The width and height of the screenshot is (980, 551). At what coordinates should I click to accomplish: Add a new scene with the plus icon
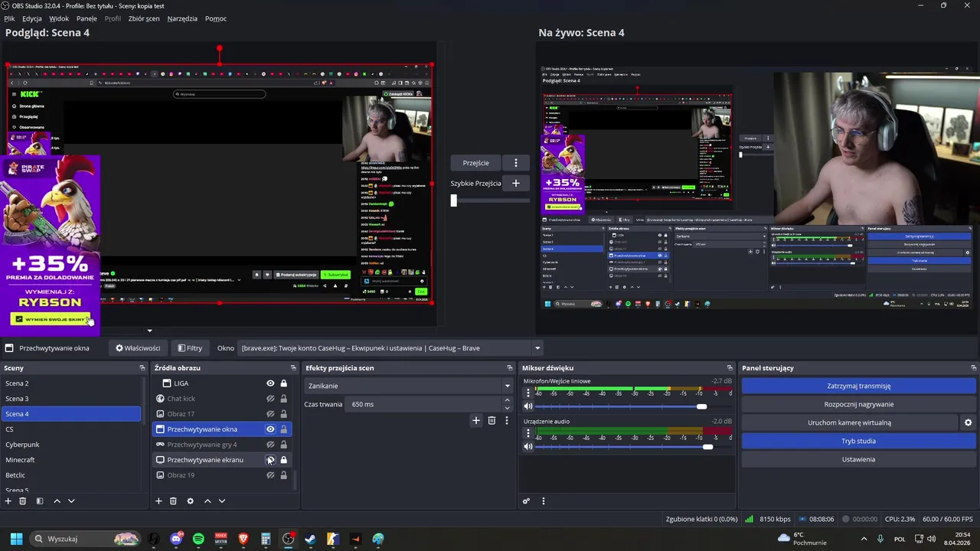click(8, 501)
